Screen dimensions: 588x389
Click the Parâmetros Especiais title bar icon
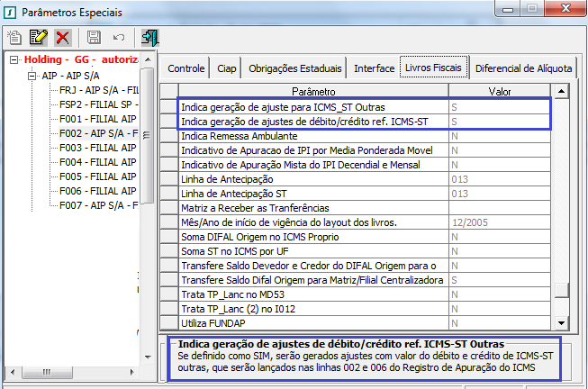10,13
